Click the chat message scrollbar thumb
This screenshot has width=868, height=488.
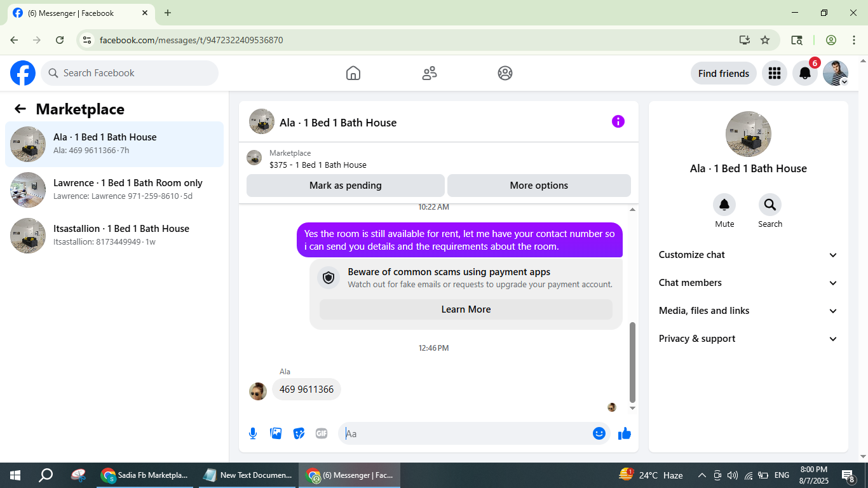point(632,362)
